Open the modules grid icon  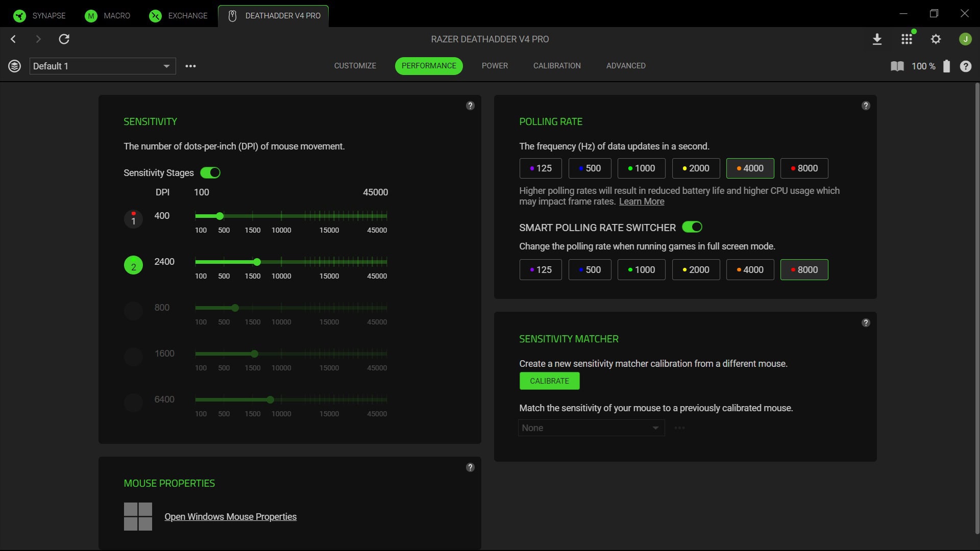[906, 39]
